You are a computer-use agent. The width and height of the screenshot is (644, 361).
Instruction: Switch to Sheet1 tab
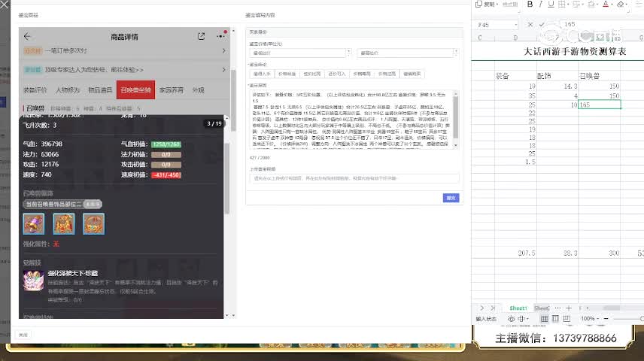[x=518, y=308]
